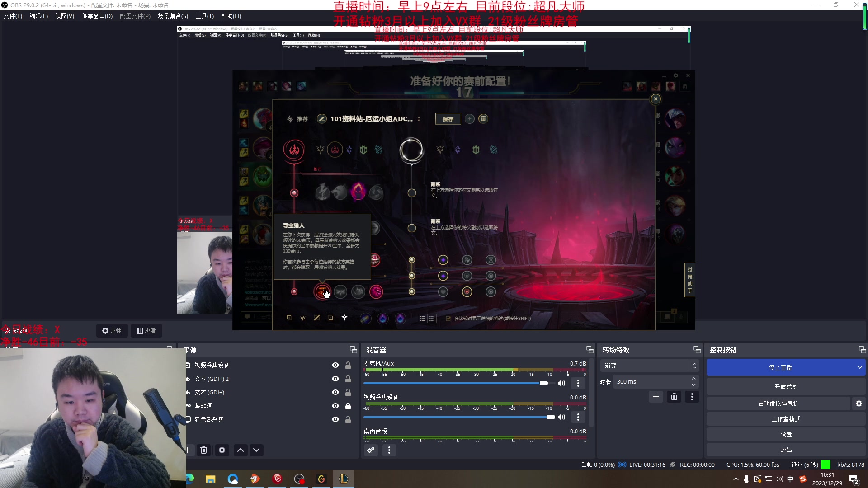Screen dimensions: 868x488
Task: Choose the Resolve tree in the secondary path row
Action: coord(476,150)
